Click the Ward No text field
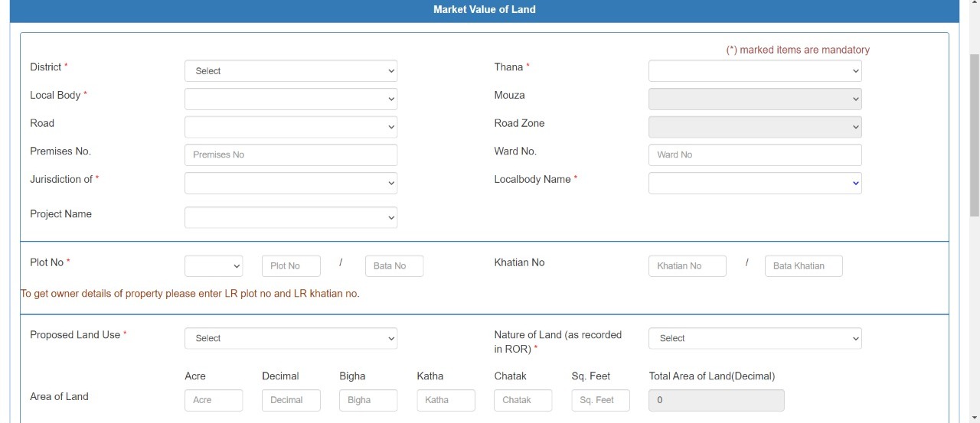 pyautogui.click(x=754, y=155)
